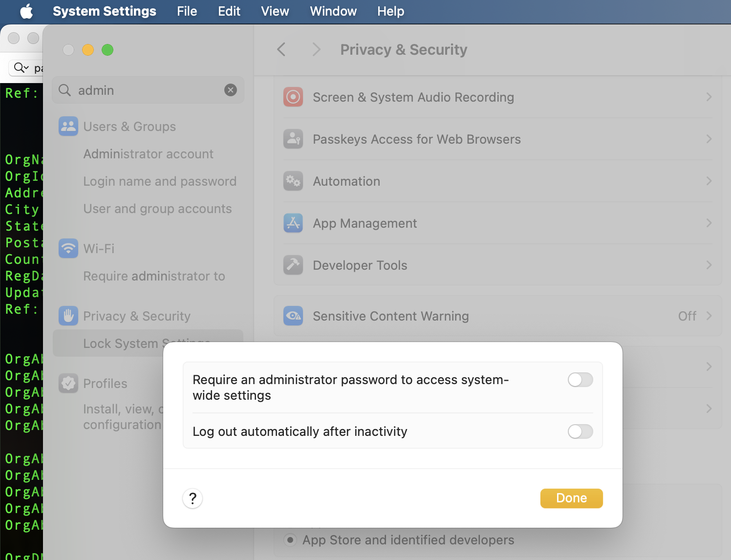Click the admin search field
This screenshot has width=731, height=560.
pos(147,90)
